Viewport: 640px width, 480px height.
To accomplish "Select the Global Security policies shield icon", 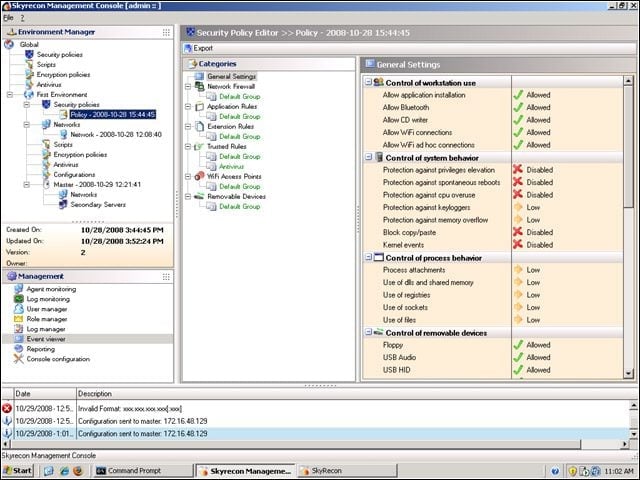I will (x=29, y=54).
